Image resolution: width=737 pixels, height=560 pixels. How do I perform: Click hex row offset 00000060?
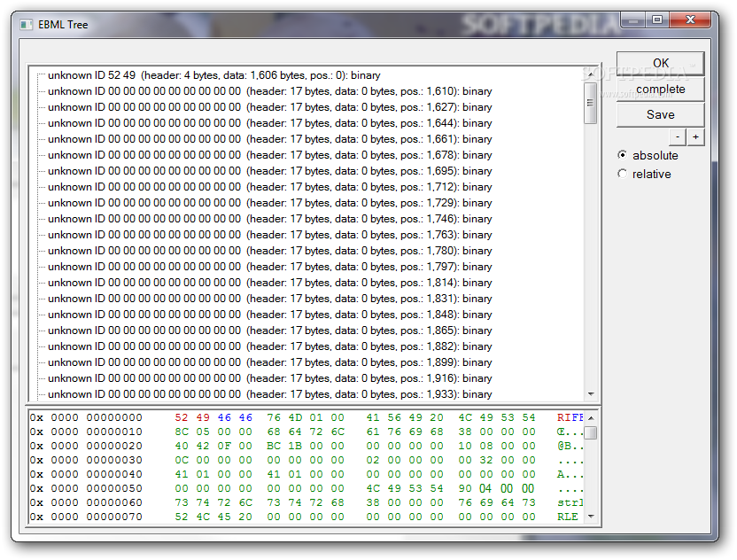point(114,502)
